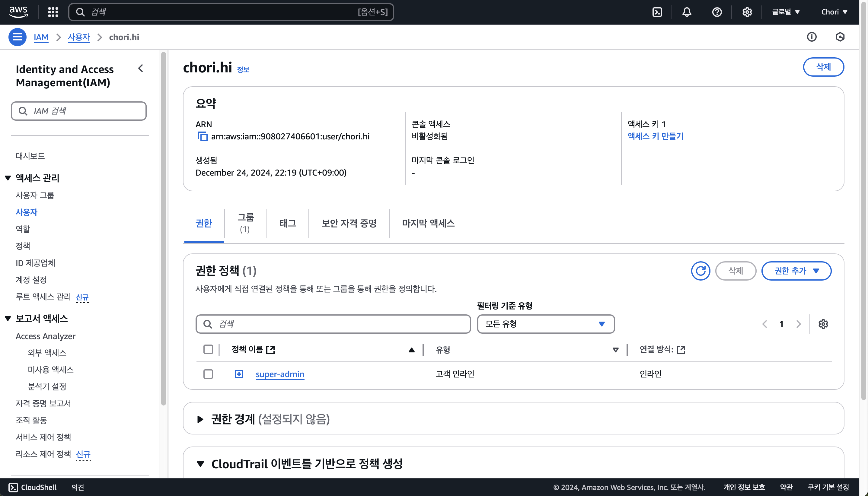
Task: Expand the super-admin policy row details
Action: pyautogui.click(x=239, y=374)
